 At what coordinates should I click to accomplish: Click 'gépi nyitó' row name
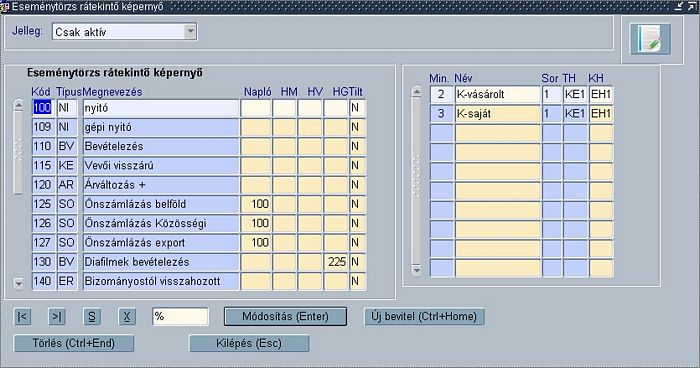coord(161,127)
